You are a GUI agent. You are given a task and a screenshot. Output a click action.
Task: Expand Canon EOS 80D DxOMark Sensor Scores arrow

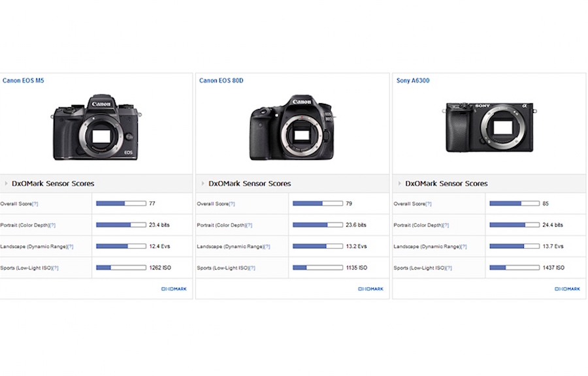coord(203,183)
